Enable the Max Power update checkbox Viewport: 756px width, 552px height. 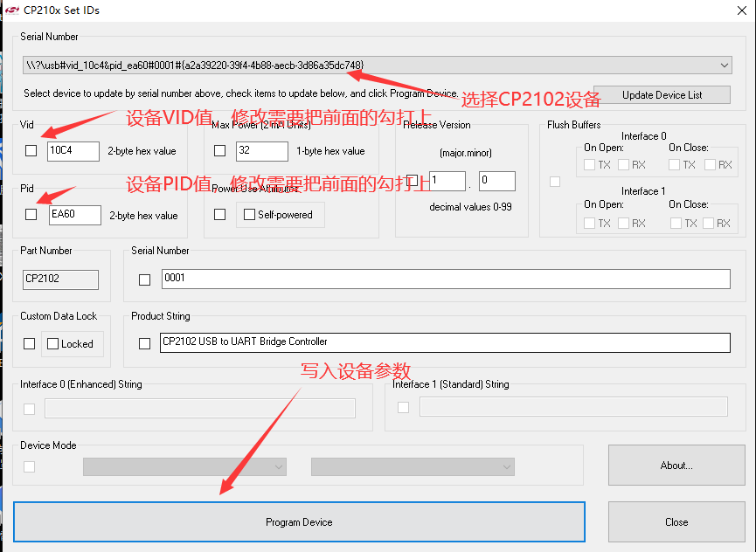220,151
